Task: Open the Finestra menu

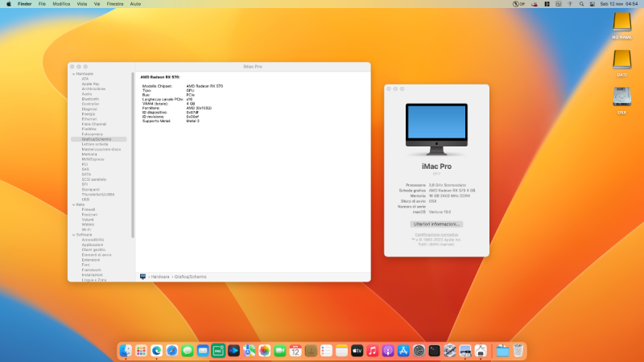Action: click(x=115, y=4)
